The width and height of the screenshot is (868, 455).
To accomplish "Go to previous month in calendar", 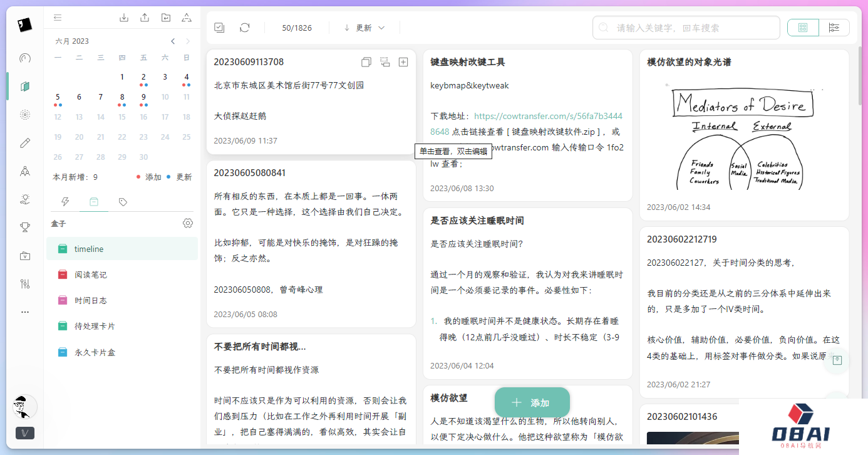I will pos(173,41).
